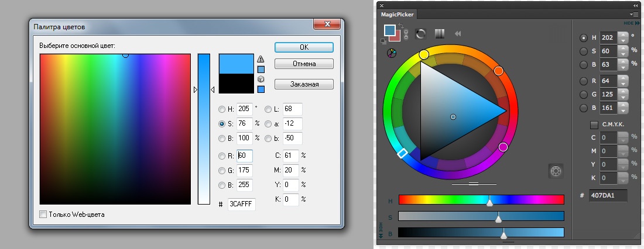
Task: Click the C field showing 61
Action: point(291,156)
